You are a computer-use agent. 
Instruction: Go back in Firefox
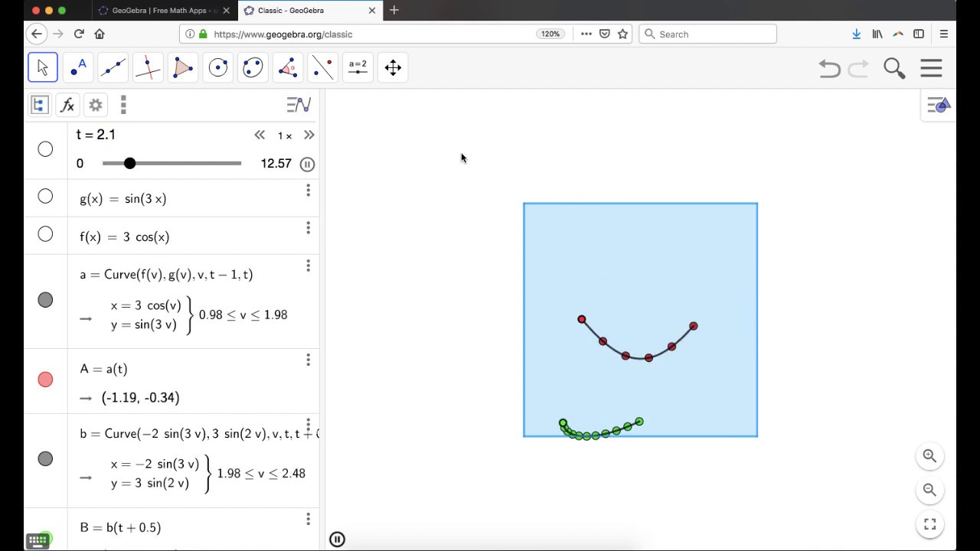pyautogui.click(x=36, y=34)
